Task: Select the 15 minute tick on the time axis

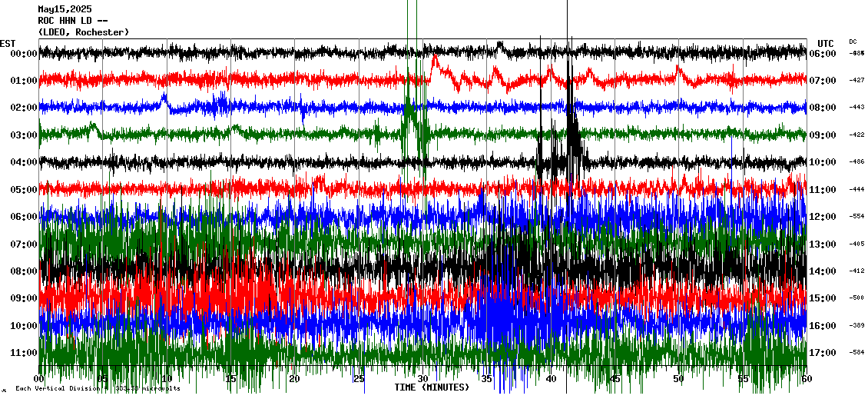Action: tap(230, 379)
